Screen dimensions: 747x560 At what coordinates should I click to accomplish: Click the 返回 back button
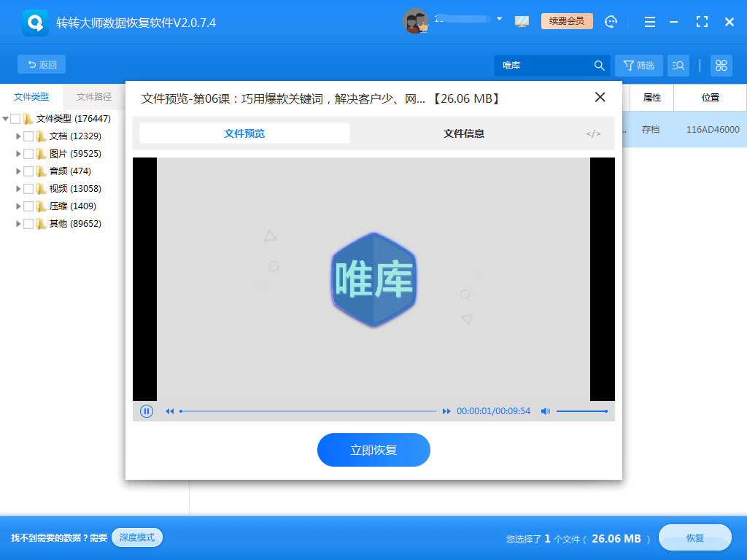(42, 64)
